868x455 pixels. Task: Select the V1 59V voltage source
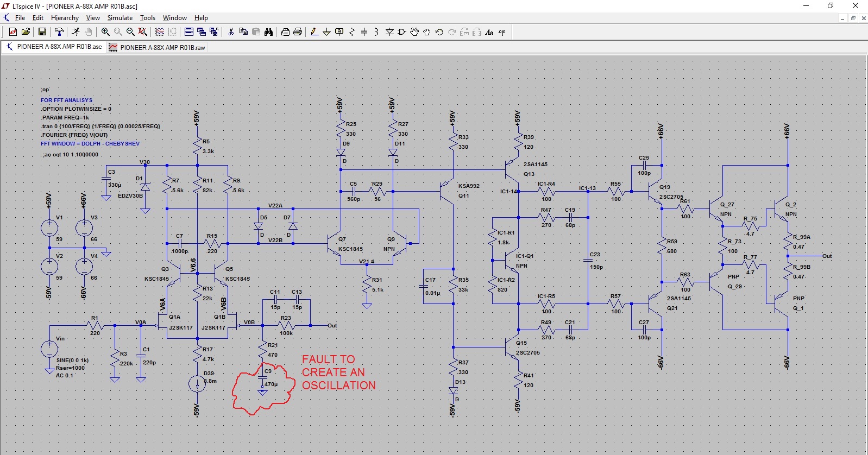pos(49,228)
